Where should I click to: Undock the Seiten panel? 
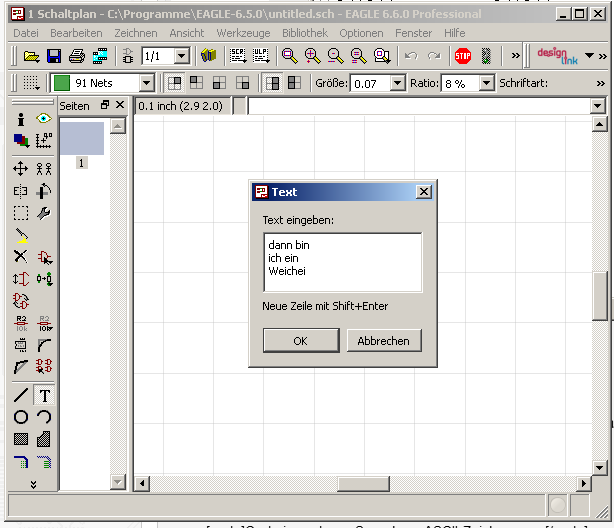[x=105, y=105]
